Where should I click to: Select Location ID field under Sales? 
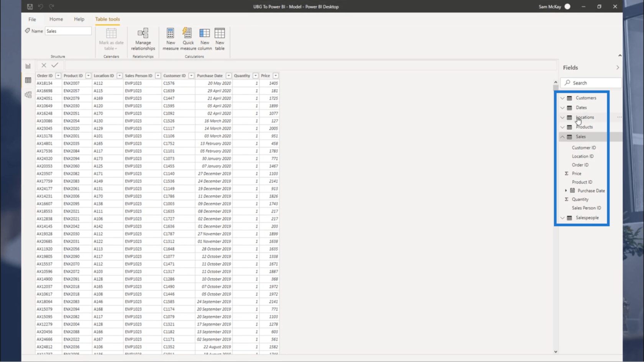[583, 156]
